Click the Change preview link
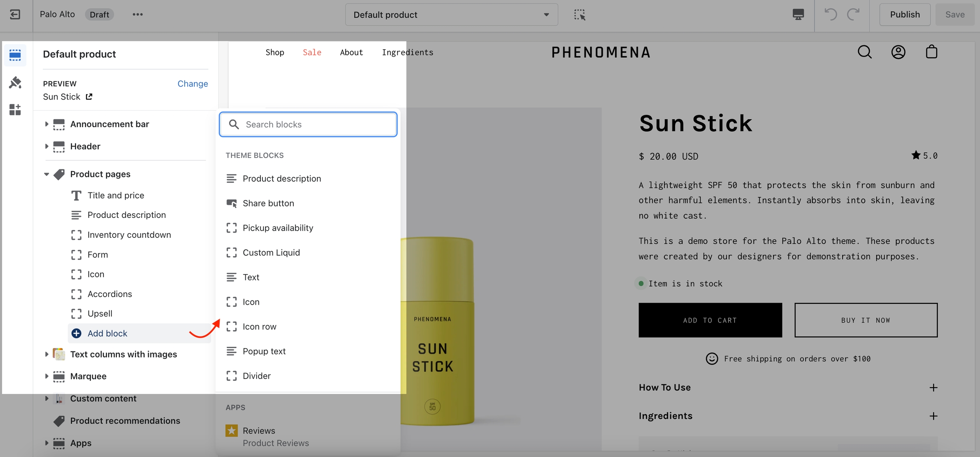The image size is (980, 457). coord(192,83)
